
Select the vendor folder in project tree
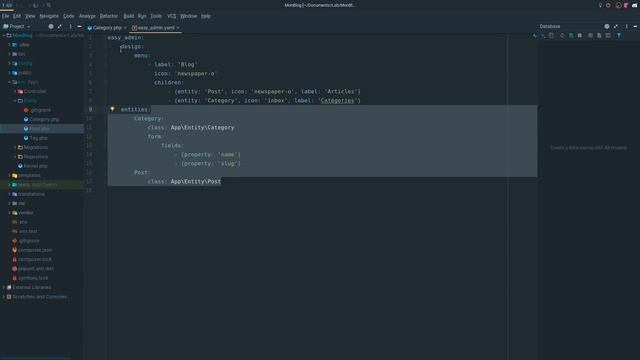pyautogui.click(x=26, y=213)
